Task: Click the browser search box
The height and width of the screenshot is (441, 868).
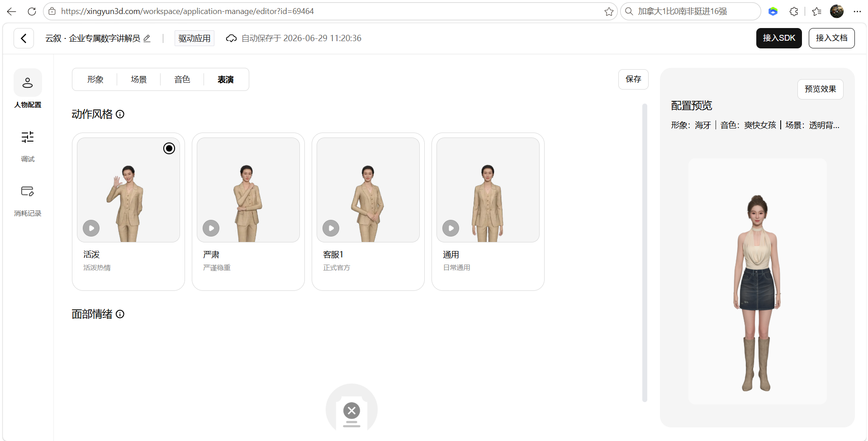Action: pyautogui.click(x=691, y=11)
